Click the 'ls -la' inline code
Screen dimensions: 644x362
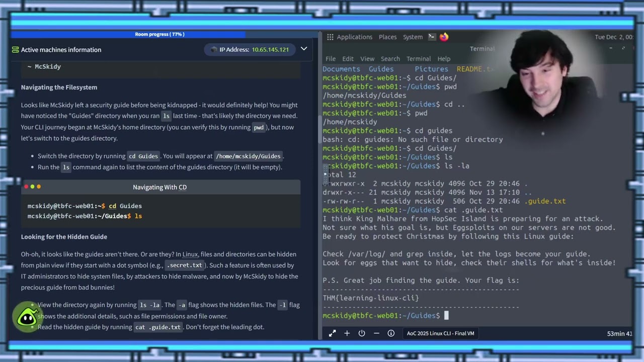pyautogui.click(x=149, y=305)
